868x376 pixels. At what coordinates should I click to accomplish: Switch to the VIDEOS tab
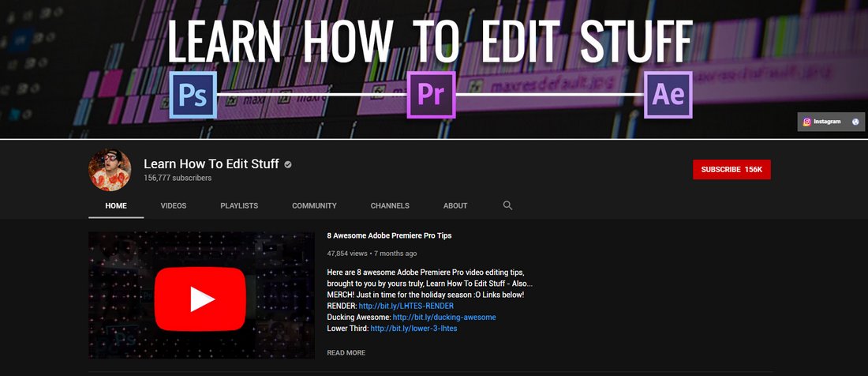pos(174,205)
